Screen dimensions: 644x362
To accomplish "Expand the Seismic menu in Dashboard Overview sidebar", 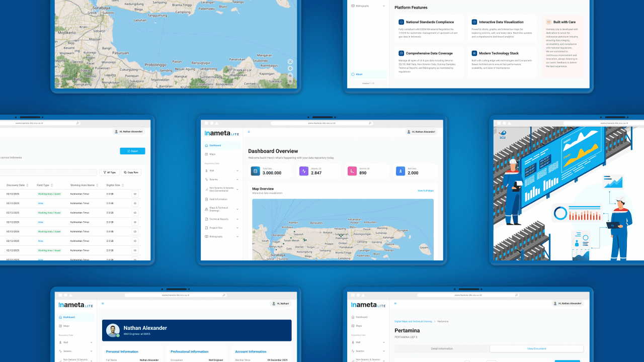I will (237, 179).
